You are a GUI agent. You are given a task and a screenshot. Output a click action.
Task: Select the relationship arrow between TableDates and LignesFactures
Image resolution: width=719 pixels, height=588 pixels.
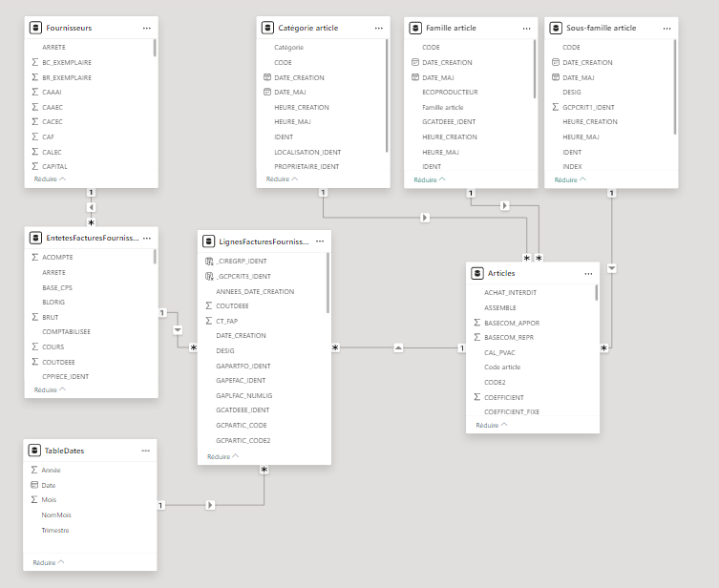pos(210,504)
